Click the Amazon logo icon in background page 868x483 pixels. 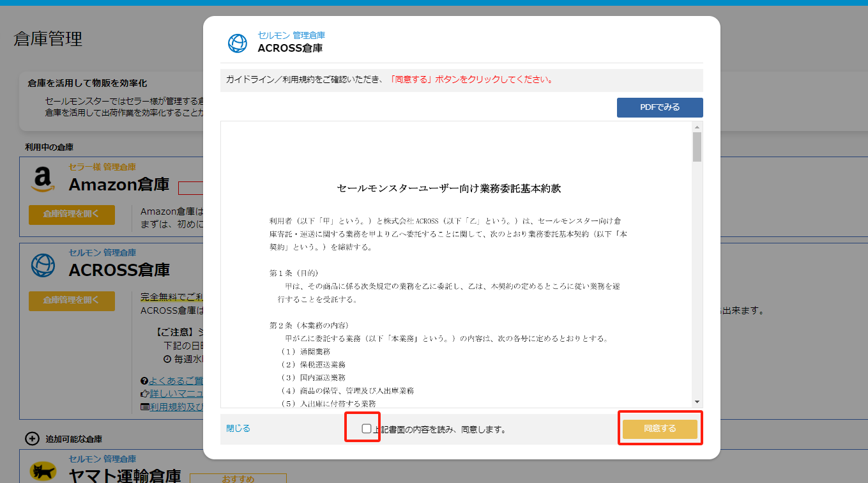pos(42,180)
